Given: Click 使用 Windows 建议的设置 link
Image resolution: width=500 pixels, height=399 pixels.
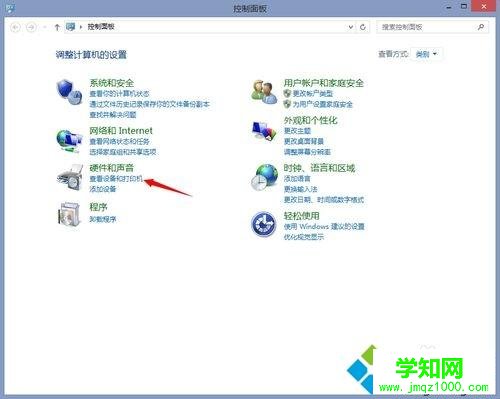Looking at the screenshot, I should 324,227.
